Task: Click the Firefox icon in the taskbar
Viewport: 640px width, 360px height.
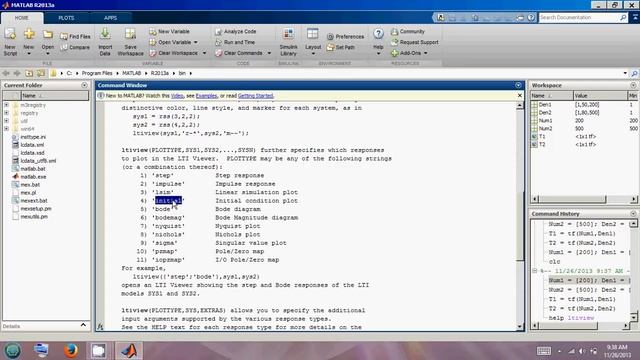Action: pyautogui.click(x=71, y=351)
